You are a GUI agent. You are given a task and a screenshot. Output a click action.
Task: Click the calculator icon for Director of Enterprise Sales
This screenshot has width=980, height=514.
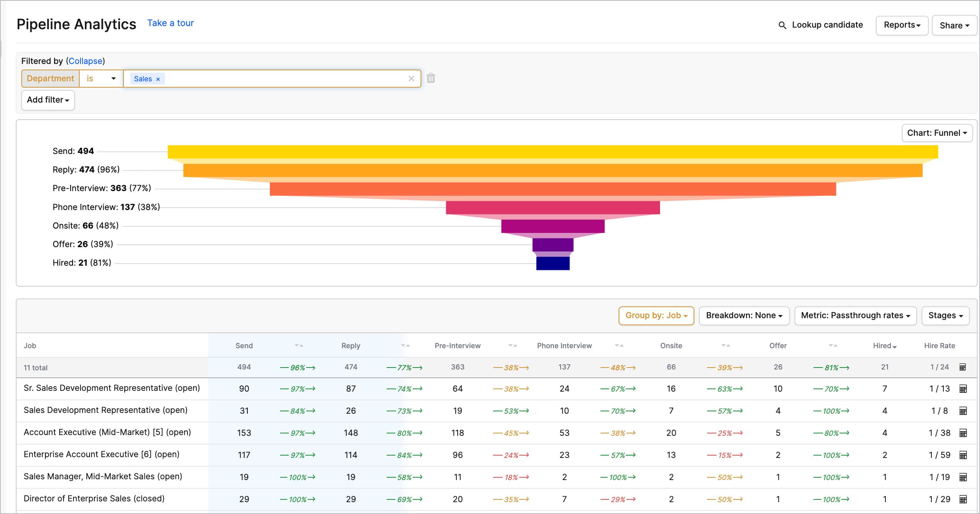pos(963,499)
